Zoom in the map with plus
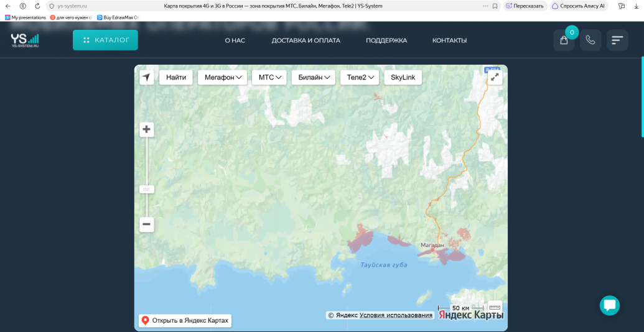Screen dimensions: 644x332 [146, 130]
